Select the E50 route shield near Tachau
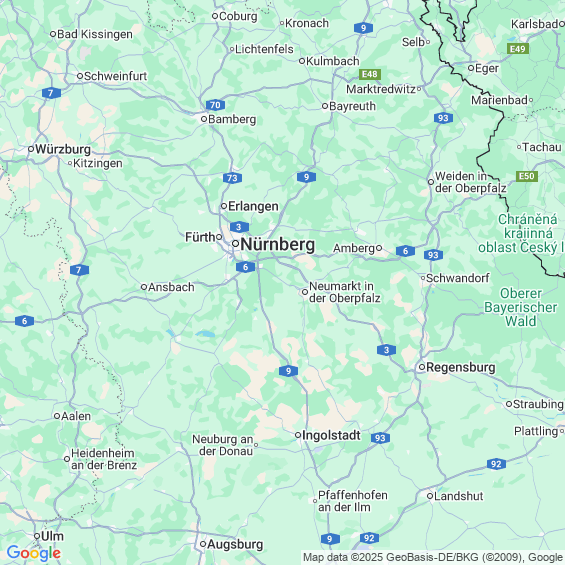 point(527,176)
